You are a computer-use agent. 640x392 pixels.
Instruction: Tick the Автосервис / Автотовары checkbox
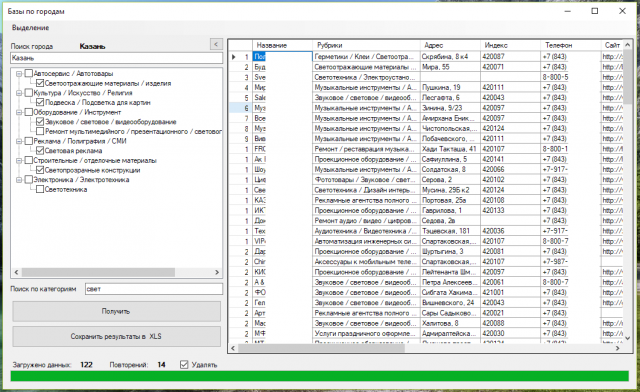coord(29,74)
